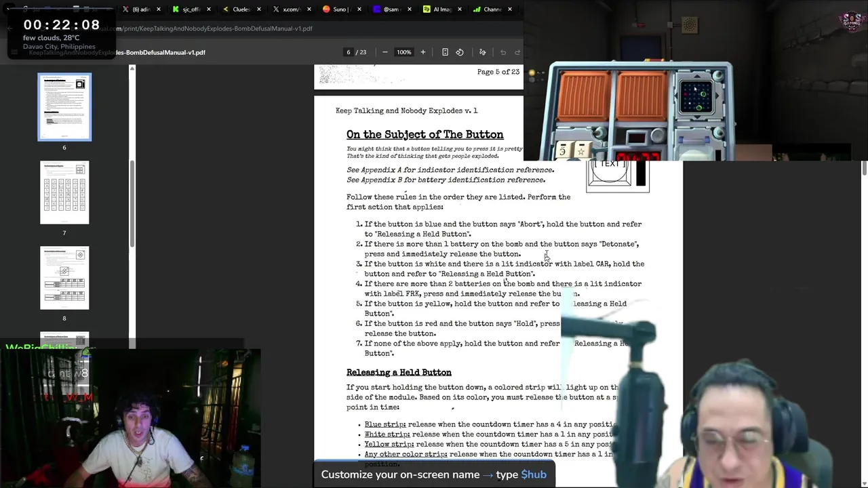The width and height of the screenshot is (868, 488).
Task: Select page 8 thumbnail in sidebar
Action: coord(64,278)
